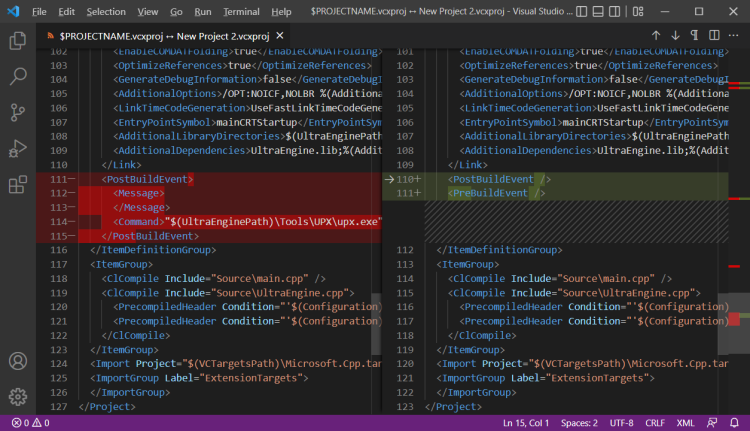Open the Extensions view

17,185
